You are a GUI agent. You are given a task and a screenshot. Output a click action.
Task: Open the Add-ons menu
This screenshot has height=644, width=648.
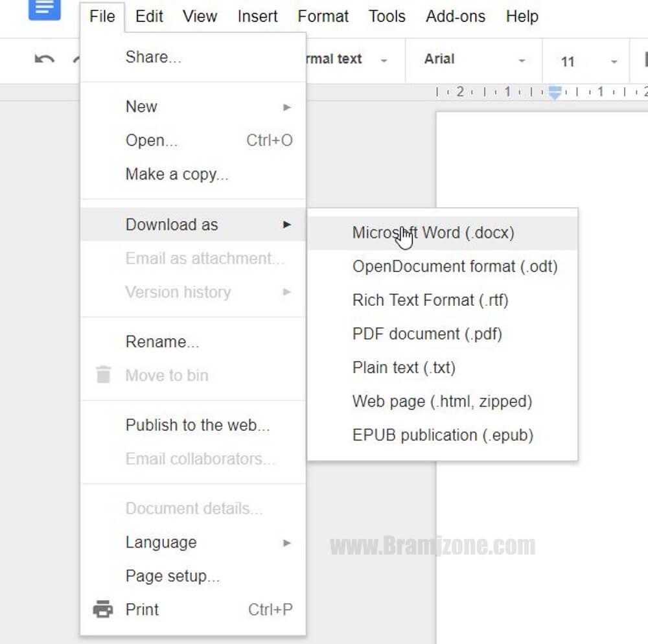pyautogui.click(x=456, y=17)
